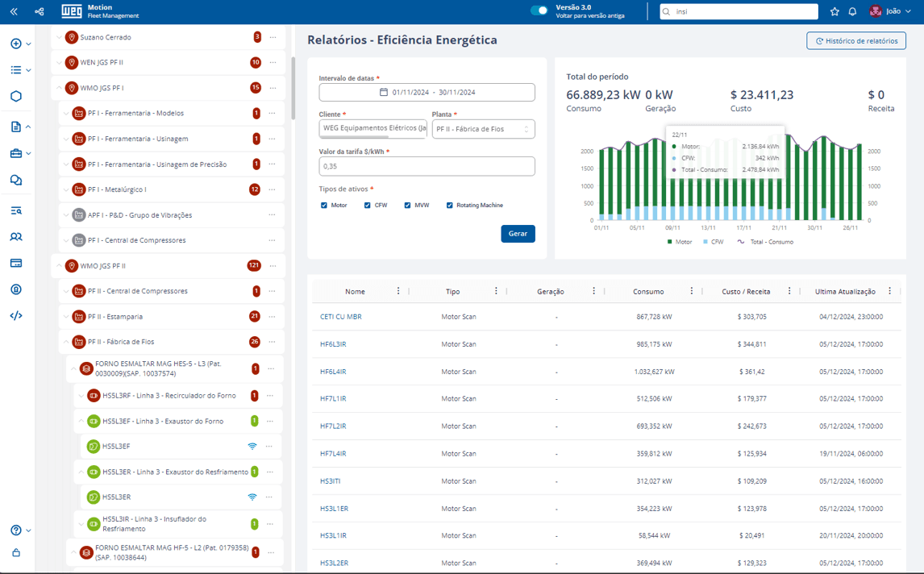The height and width of the screenshot is (574, 924).
Task: Expand the João user menu chevron
Action: [908, 11]
